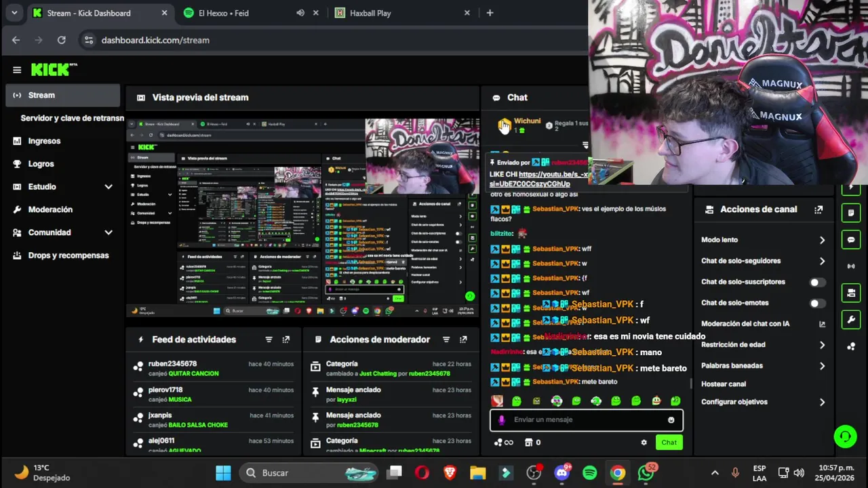Open the shop counter icon below chat

[534, 443]
